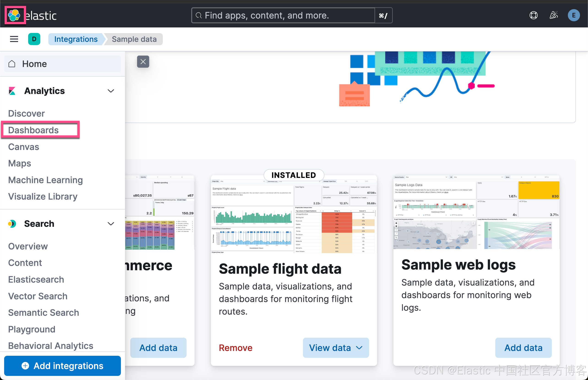This screenshot has height=380, width=588.
Task: Open the help lifebuoy menu icon
Action: 534,15
